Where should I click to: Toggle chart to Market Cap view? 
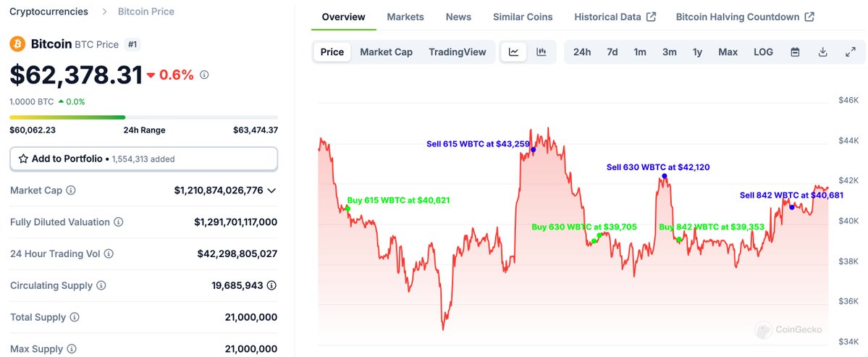(x=386, y=52)
